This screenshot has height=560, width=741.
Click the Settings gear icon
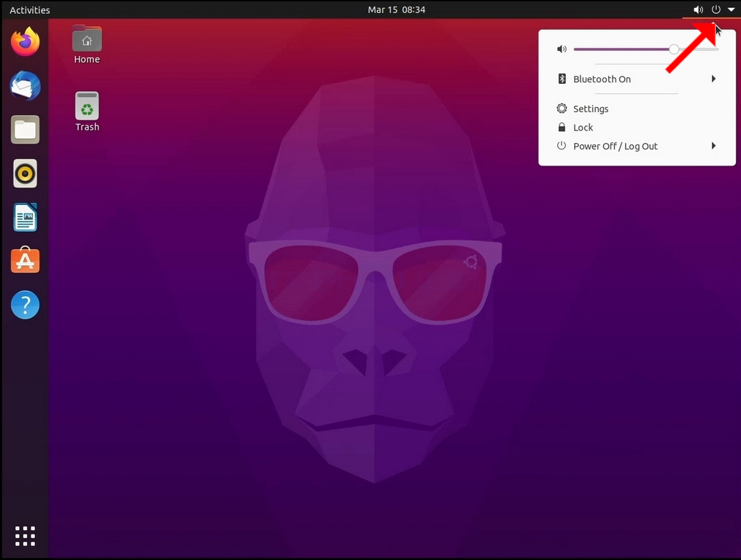point(562,108)
